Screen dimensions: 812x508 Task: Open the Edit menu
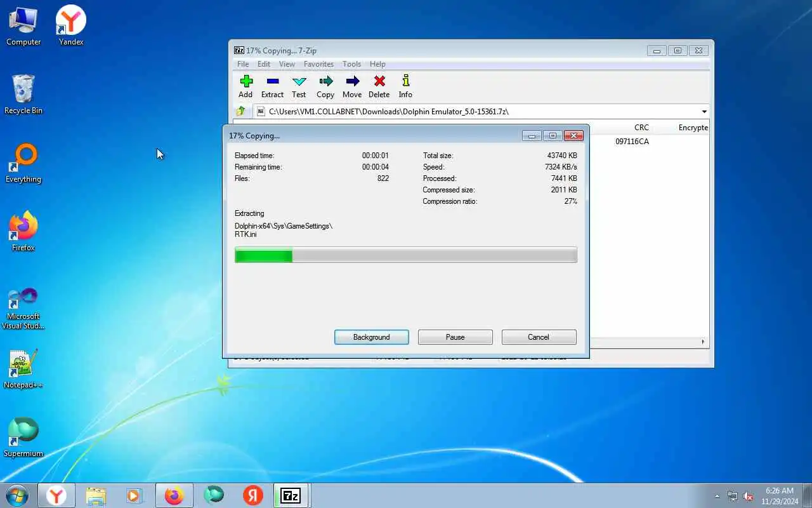pyautogui.click(x=264, y=64)
